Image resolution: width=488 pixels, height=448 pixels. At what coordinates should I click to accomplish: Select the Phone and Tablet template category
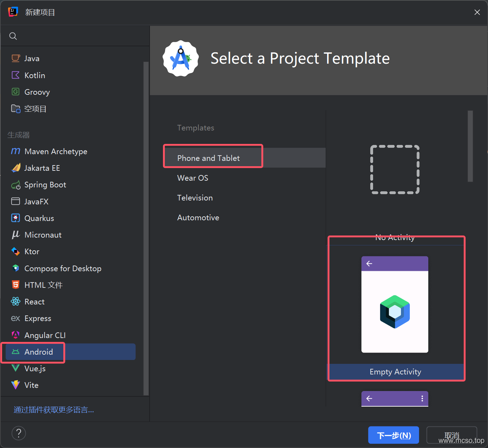pyautogui.click(x=244, y=158)
